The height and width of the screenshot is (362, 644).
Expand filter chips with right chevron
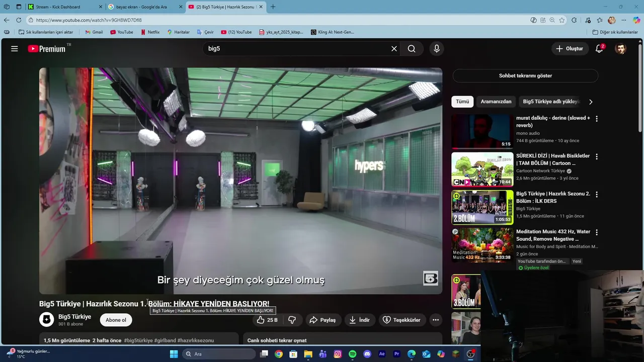click(x=591, y=102)
